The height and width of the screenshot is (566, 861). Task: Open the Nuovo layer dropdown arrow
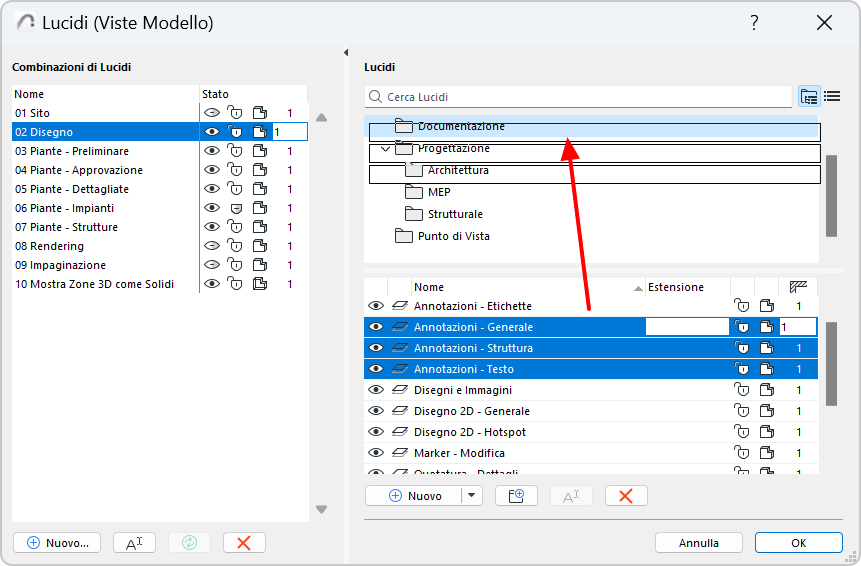(472, 496)
